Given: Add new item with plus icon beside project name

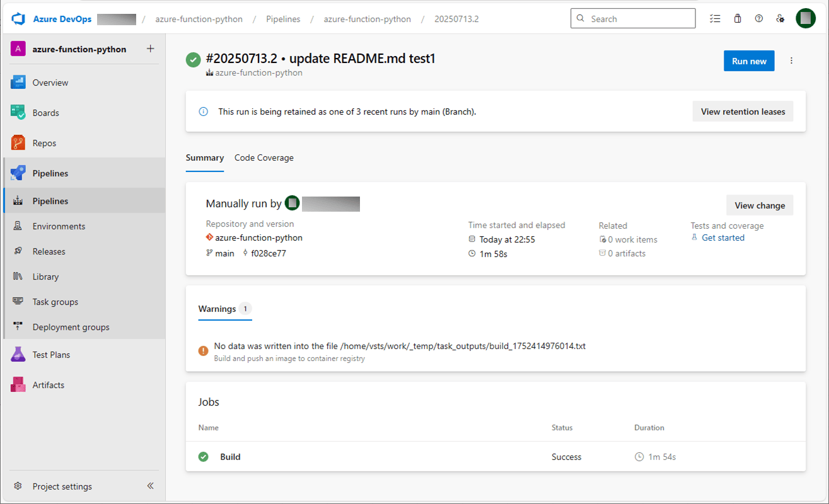Looking at the screenshot, I should 150,49.
